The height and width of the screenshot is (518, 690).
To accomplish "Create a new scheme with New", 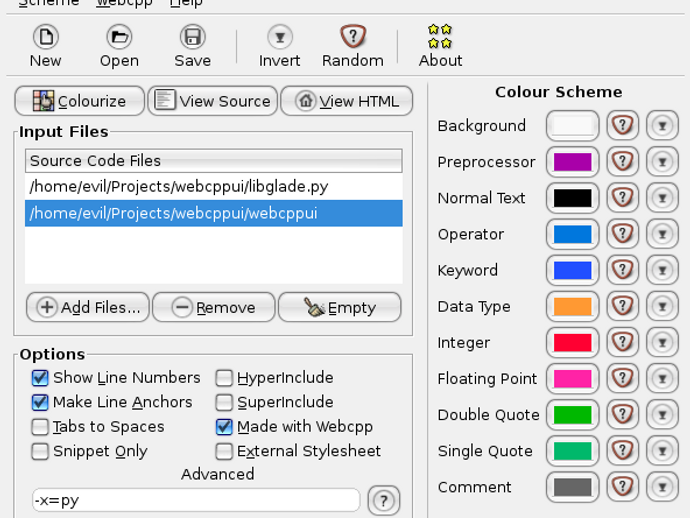I will (x=45, y=46).
